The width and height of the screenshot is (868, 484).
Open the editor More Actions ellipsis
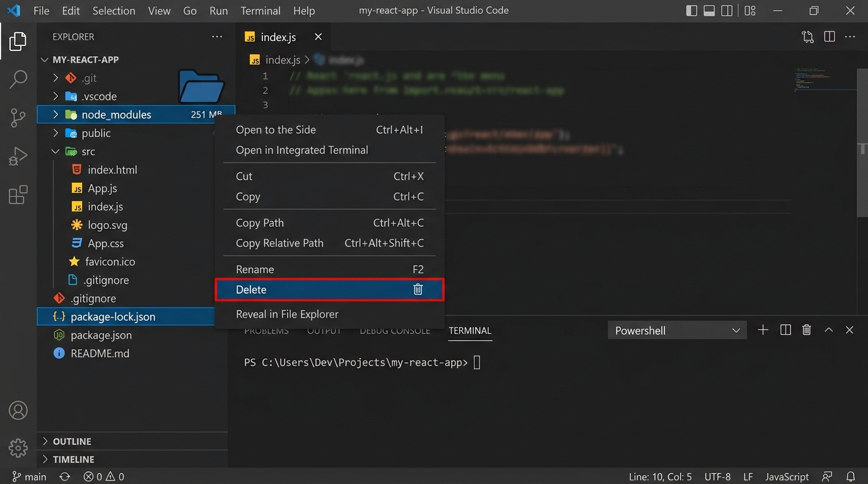coord(850,37)
